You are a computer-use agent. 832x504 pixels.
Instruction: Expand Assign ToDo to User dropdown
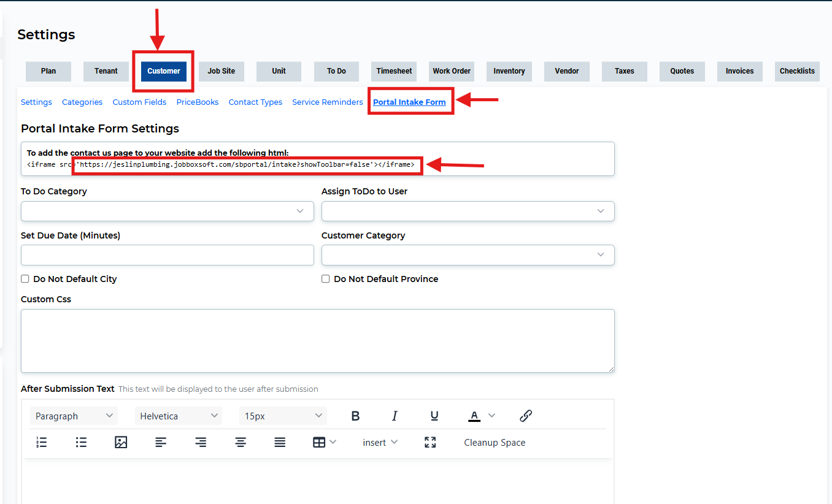click(x=468, y=211)
